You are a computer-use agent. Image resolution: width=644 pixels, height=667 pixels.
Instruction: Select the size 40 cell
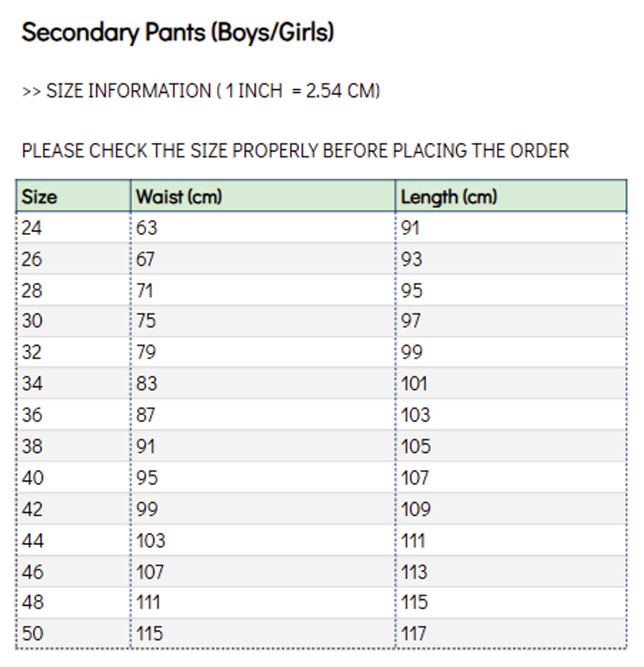tap(33, 478)
